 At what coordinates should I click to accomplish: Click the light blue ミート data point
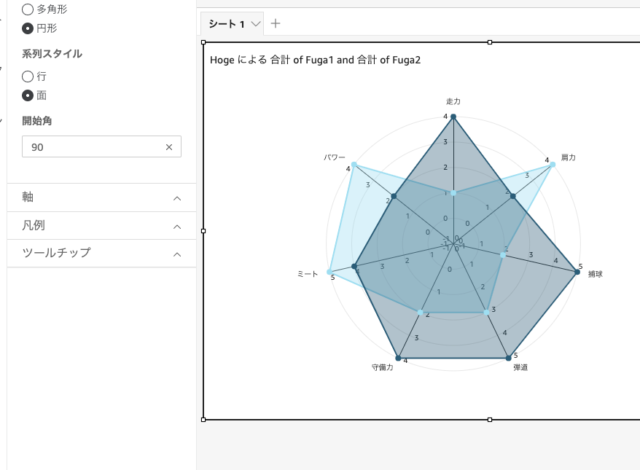[x=329, y=272]
